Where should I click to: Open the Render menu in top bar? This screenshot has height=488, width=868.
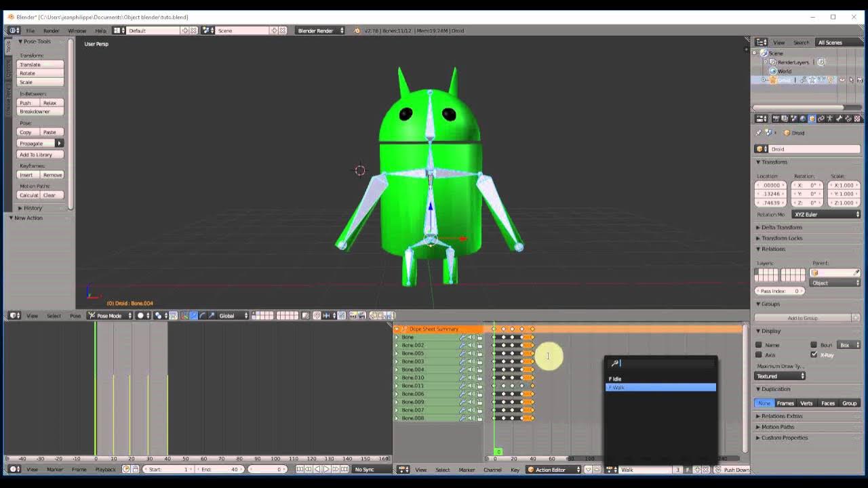(x=51, y=30)
